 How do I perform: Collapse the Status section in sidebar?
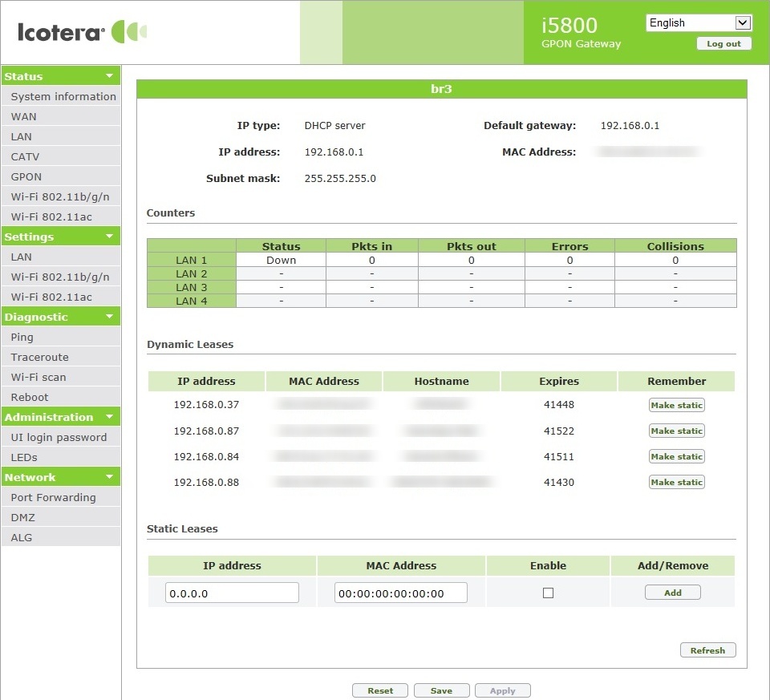tap(108, 75)
